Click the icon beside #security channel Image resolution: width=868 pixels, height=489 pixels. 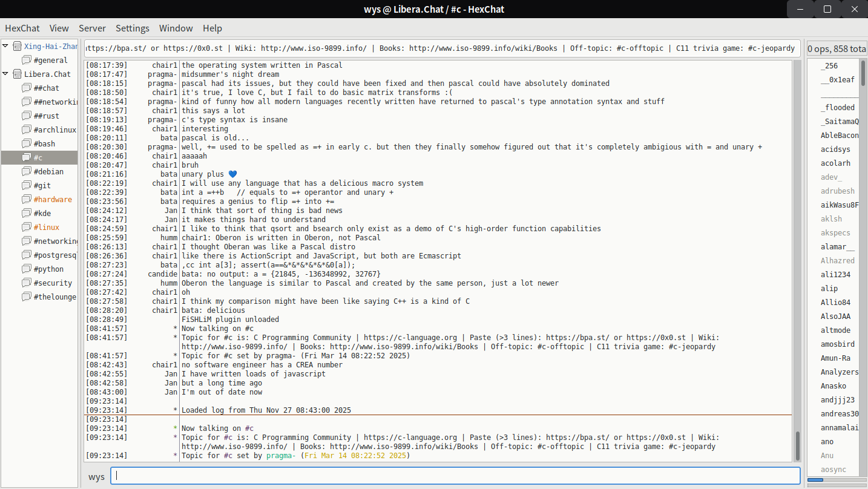click(26, 283)
